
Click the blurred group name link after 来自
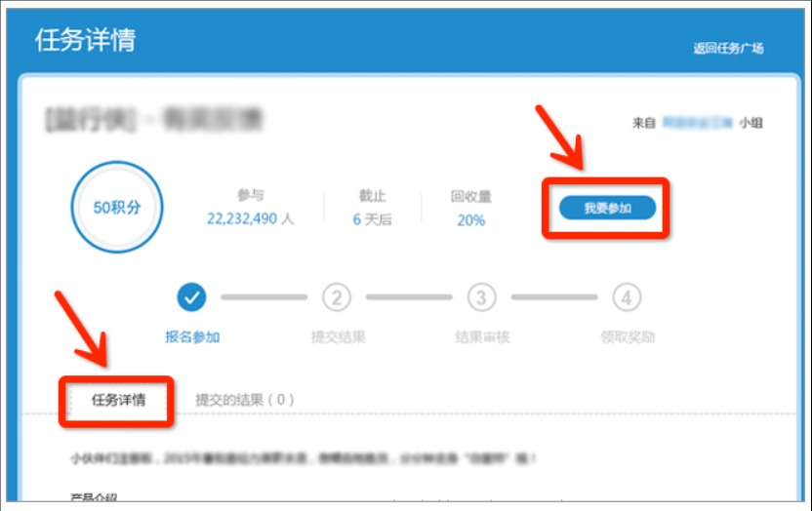pyautogui.click(x=698, y=123)
